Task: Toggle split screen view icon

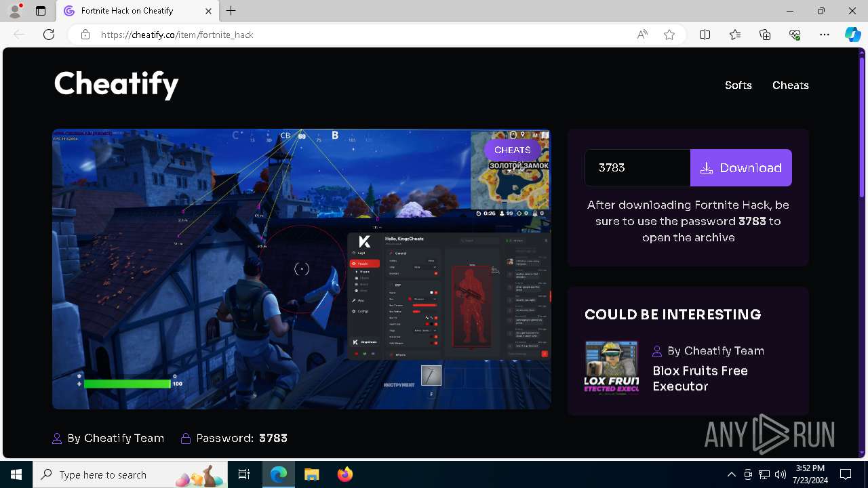Action: 705,35
